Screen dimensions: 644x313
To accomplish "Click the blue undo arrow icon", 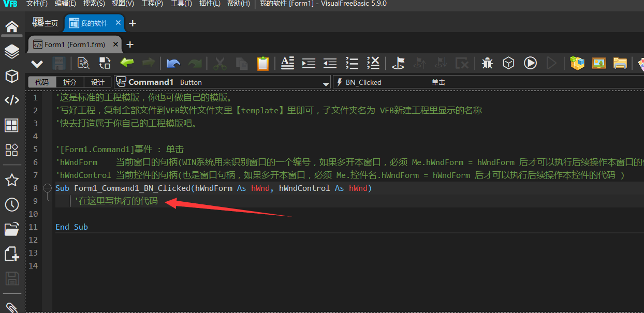I will (x=173, y=63).
